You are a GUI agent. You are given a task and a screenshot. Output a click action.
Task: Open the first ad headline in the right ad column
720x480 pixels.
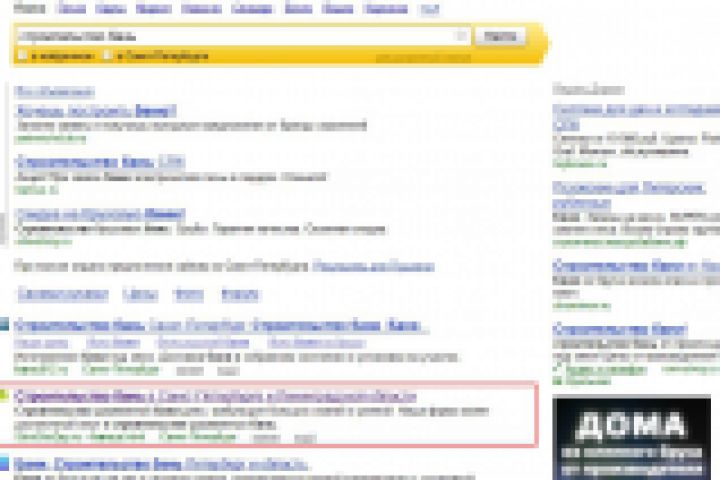(636, 116)
